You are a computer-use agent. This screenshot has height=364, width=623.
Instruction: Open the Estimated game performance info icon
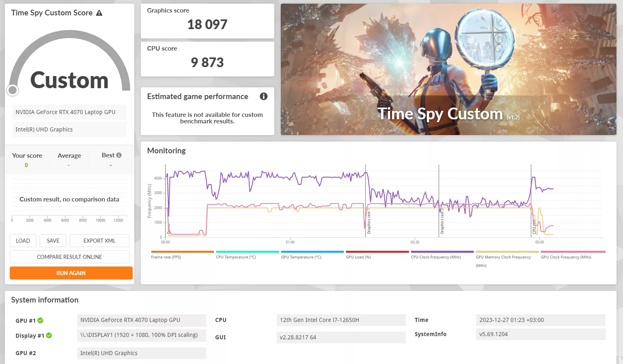pos(264,96)
